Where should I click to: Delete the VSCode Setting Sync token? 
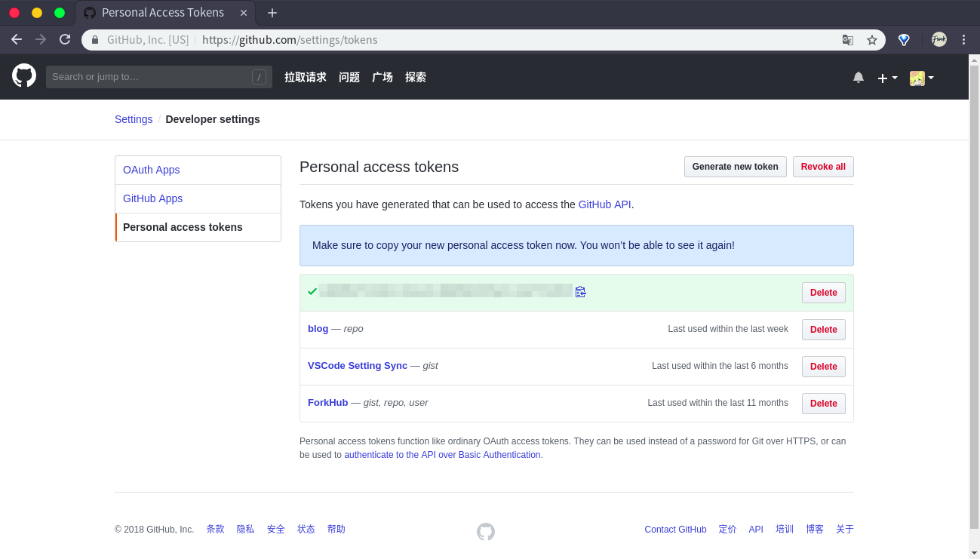pos(824,367)
